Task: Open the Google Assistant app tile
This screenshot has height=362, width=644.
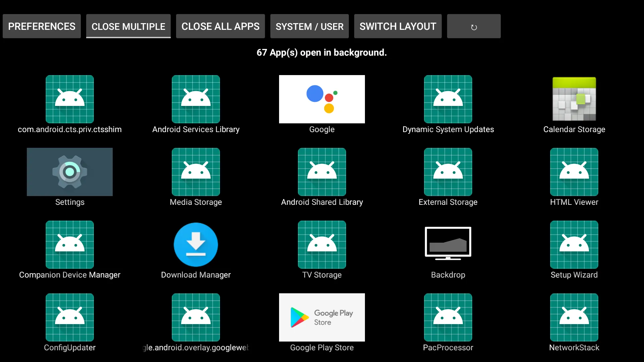Action: (x=322, y=99)
